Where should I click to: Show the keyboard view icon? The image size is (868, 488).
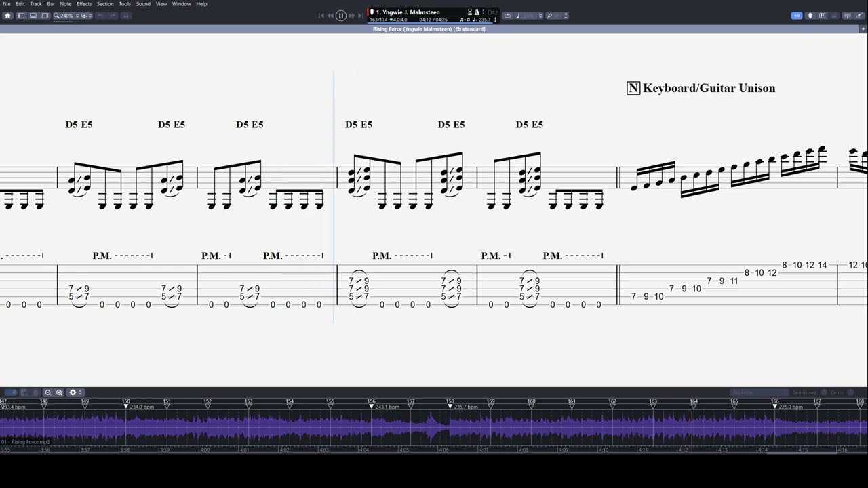(822, 16)
